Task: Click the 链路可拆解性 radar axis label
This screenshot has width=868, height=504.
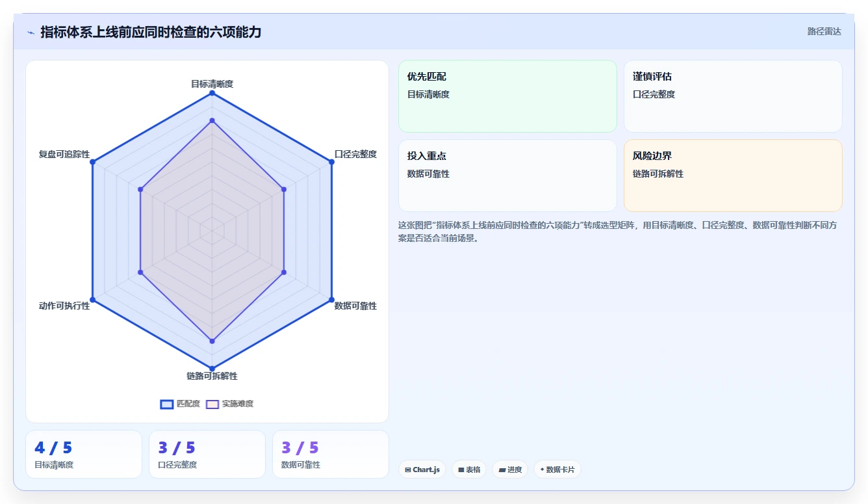Action: 212,376
